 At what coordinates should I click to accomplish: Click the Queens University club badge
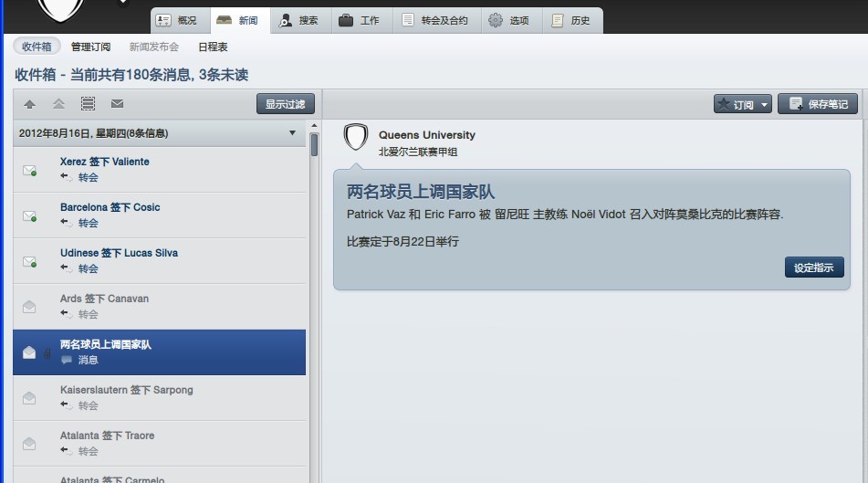pyautogui.click(x=356, y=137)
